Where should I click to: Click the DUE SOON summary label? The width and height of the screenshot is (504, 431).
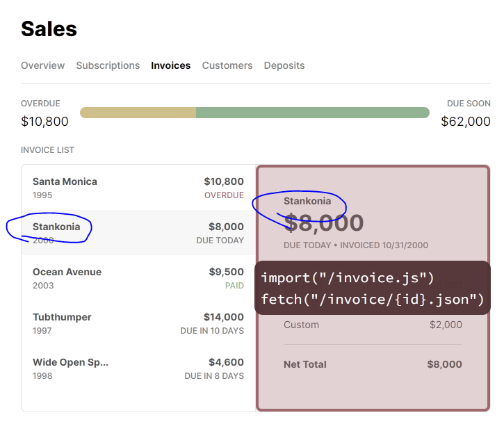click(469, 104)
